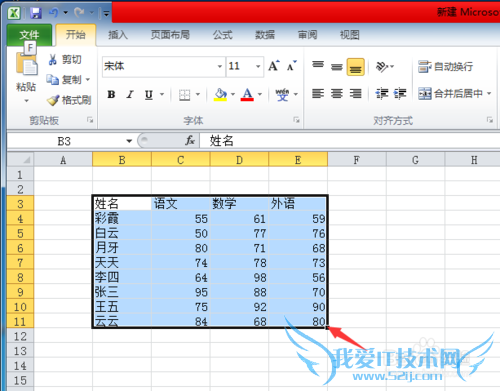
Task: Open the 文件 File tab
Action: point(29,35)
